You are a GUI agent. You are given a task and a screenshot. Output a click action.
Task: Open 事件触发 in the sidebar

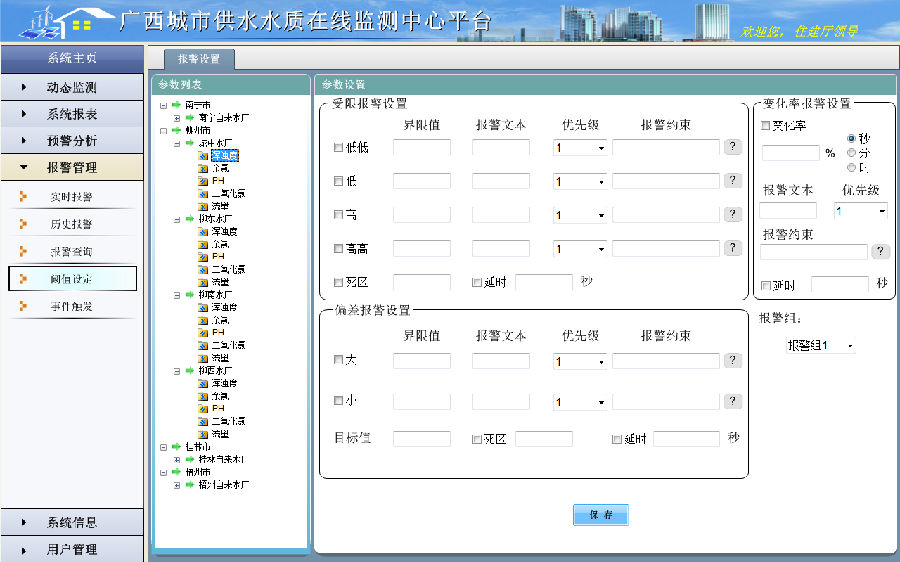(x=72, y=307)
